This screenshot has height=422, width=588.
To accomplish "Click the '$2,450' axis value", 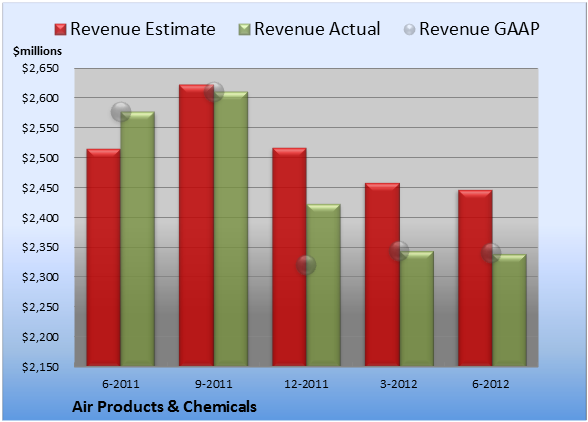I will tap(40, 188).
